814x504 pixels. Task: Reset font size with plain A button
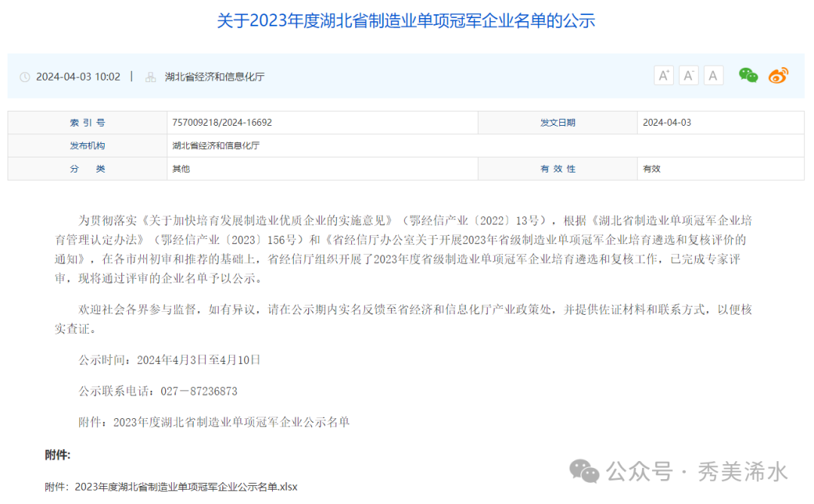click(x=713, y=75)
